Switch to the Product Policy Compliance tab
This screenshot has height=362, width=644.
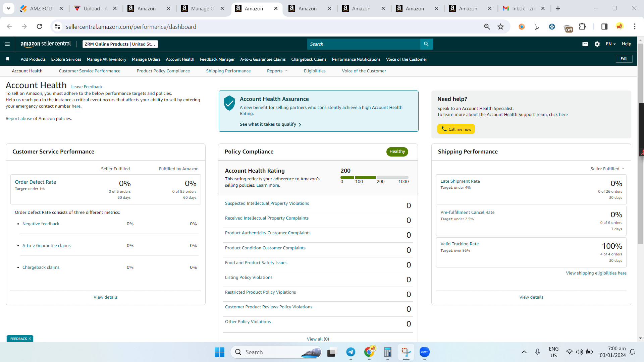pyautogui.click(x=163, y=71)
